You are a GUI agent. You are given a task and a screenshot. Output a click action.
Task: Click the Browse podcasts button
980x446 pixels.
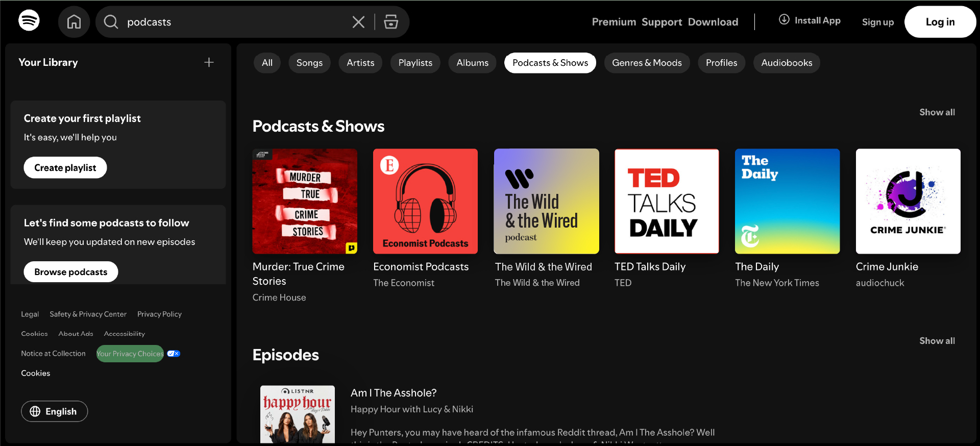71,272
